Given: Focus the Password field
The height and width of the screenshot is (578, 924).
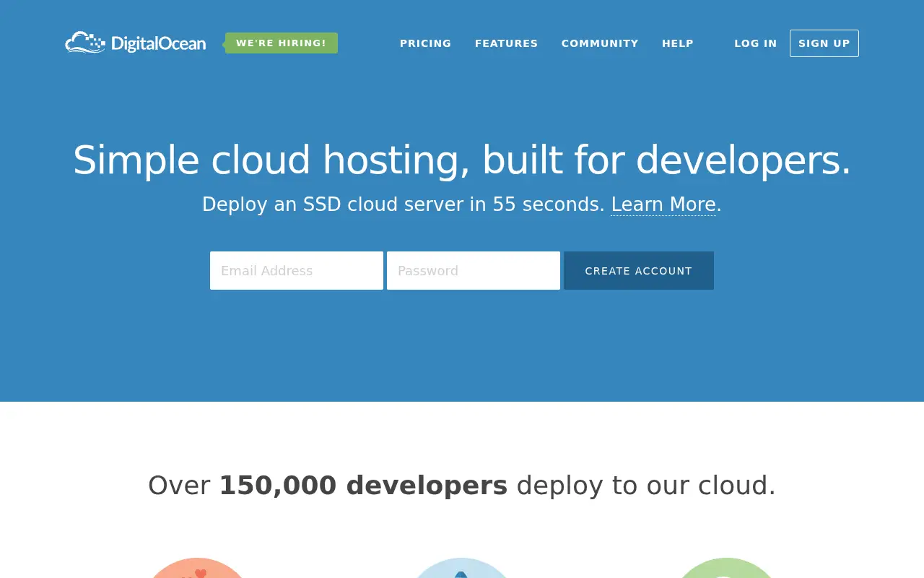Looking at the screenshot, I should [x=474, y=270].
